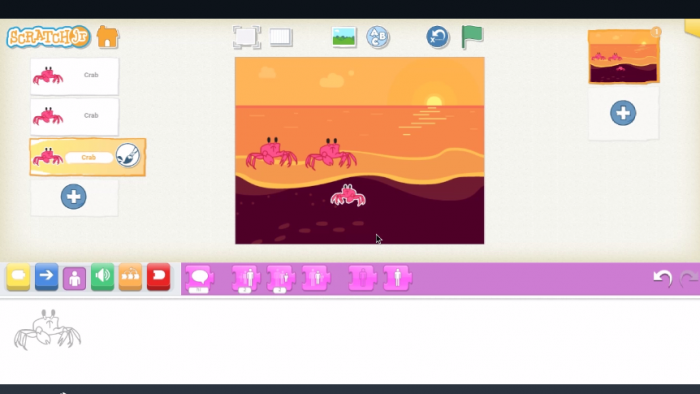The image size is (700, 394).
Task: Open the red end blocks category
Action: coord(158,277)
